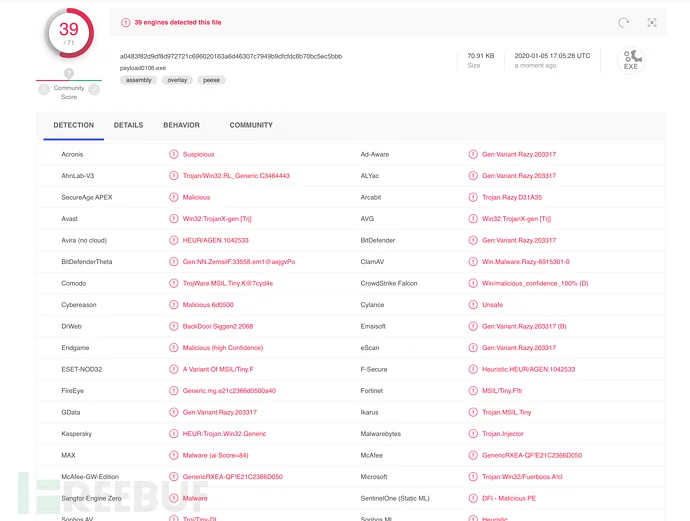Click the EXE file type icon
690x521 pixels.
pyautogui.click(x=631, y=60)
